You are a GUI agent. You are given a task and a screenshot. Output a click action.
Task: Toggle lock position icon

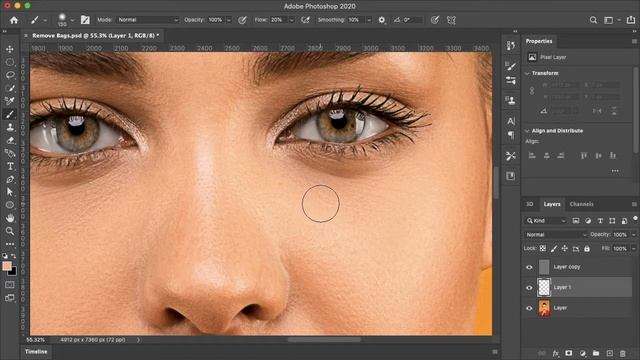click(565, 248)
